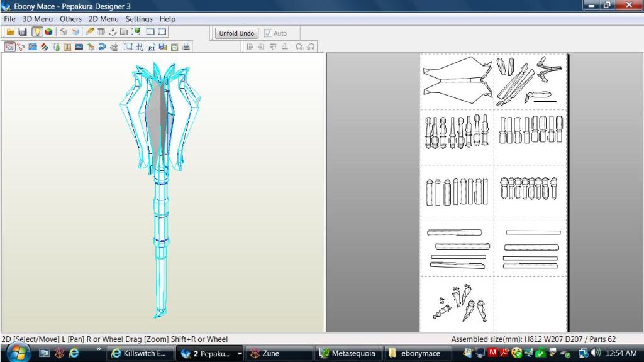This screenshot has width=644, height=362.
Task: Click the blue curved arrow icon
Action: [103, 47]
